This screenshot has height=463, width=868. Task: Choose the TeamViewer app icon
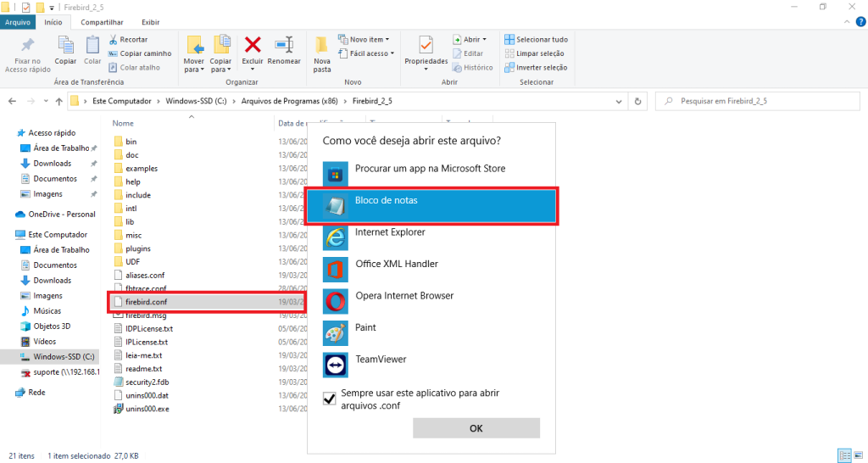pos(336,365)
